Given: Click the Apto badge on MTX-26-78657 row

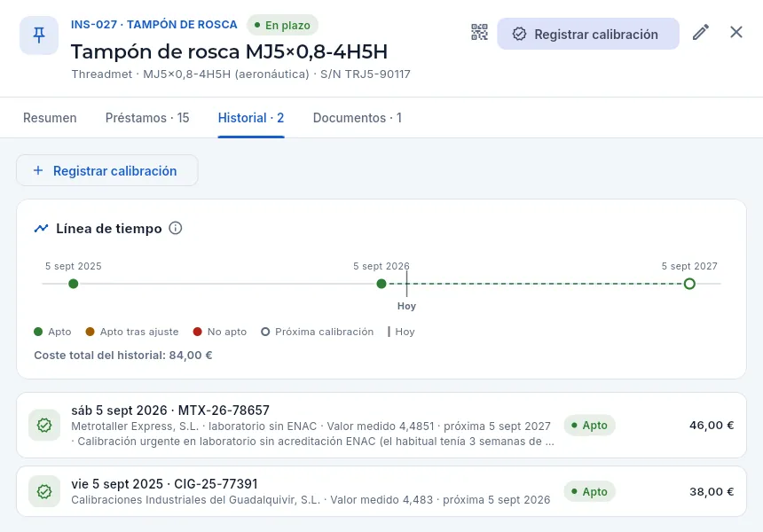Looking at the screenshot, I should click(590, 425).
